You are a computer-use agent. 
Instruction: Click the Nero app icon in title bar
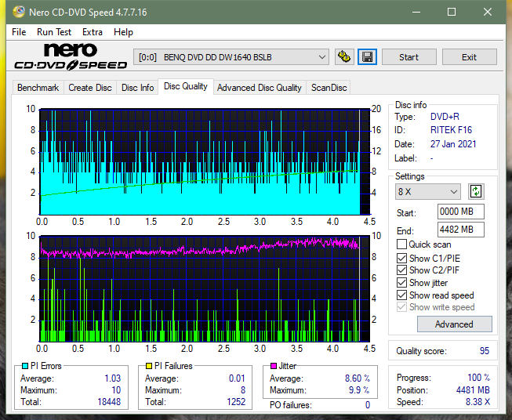pos(19,12)
